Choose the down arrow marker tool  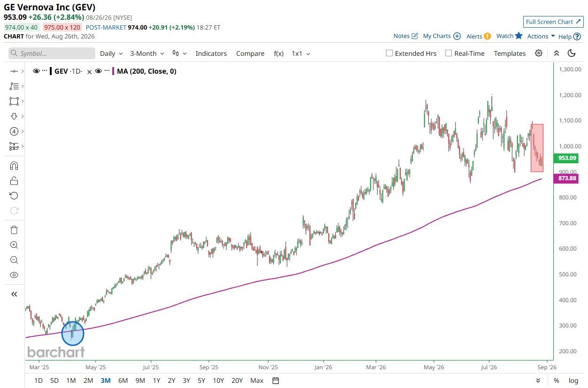(x=14, y=116)
